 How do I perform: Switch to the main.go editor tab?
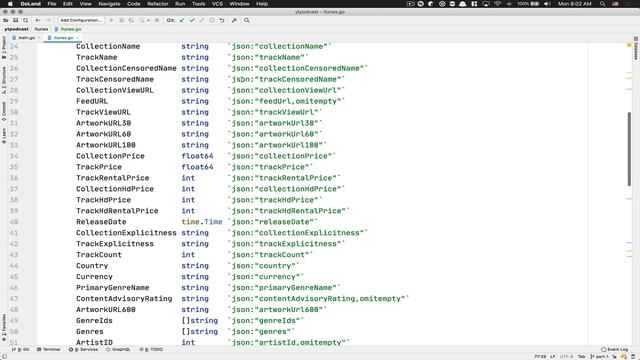click(27, 38)
